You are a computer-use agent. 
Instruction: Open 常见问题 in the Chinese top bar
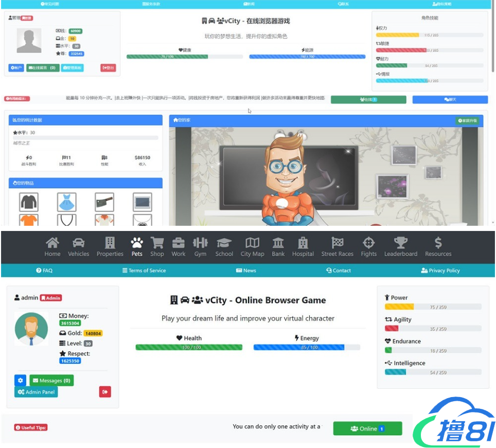(50, 4)
